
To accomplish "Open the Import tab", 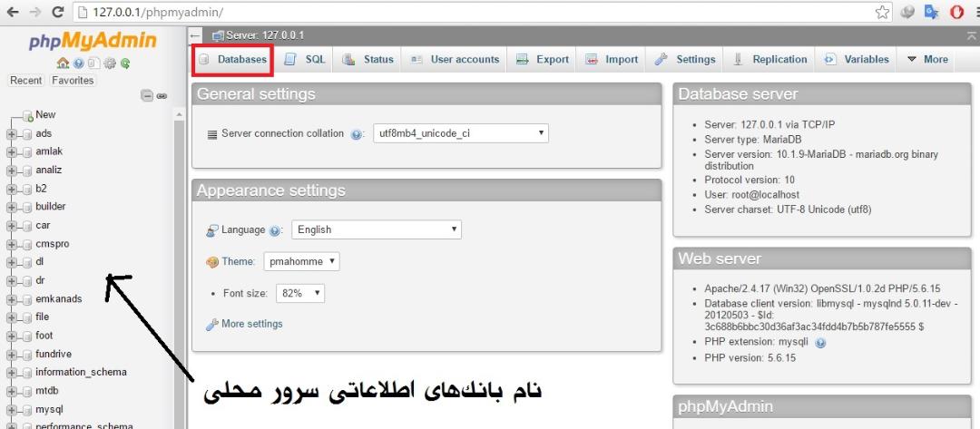I will 612,59.
